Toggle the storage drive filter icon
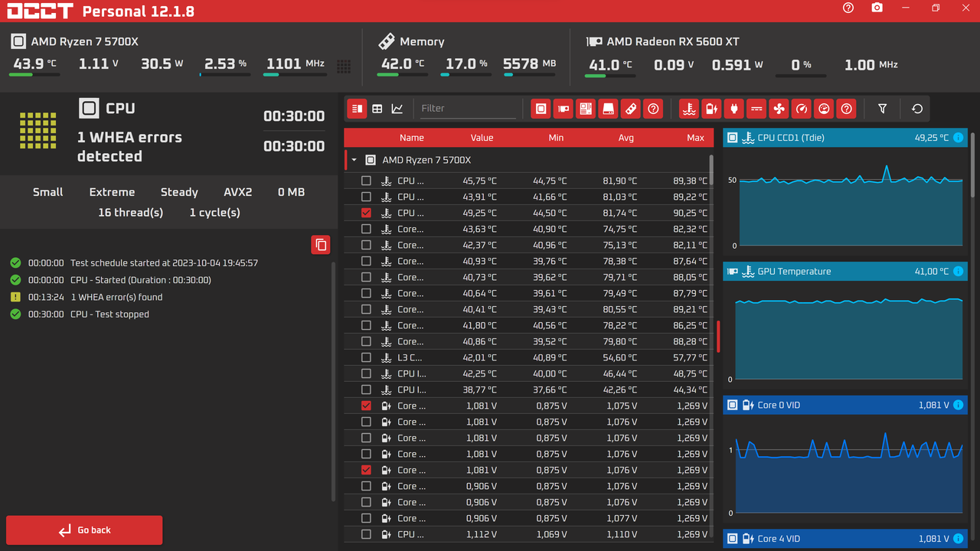 [608, 109]
